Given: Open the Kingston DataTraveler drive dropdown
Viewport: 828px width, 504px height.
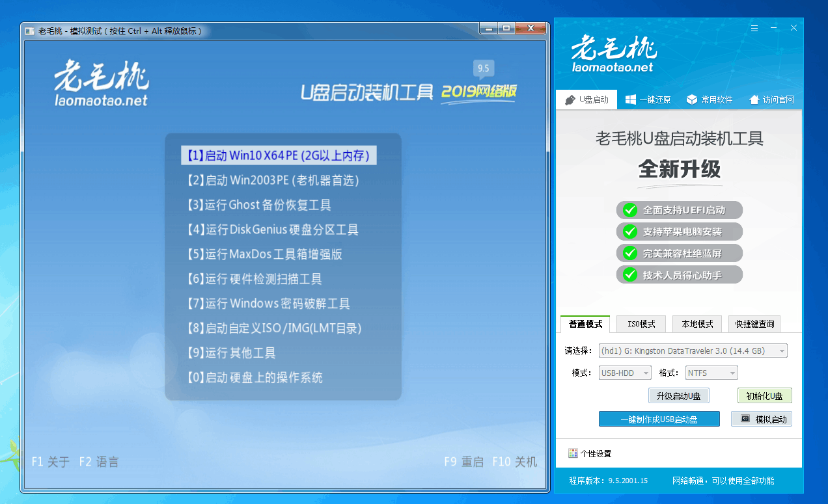Looking at the screenshot, I should [x=693, y=351].
